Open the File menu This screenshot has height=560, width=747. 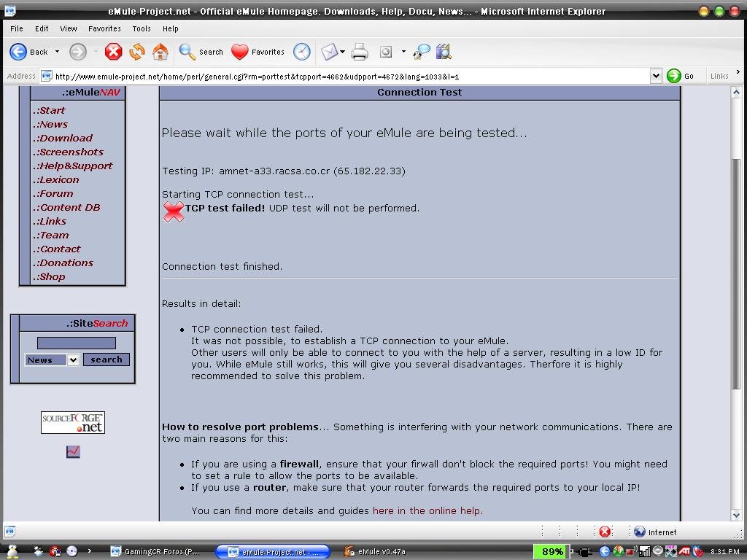tap(17, 28)
